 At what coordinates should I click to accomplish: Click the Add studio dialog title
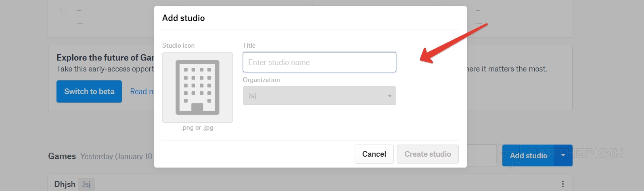tap(183, 18)
